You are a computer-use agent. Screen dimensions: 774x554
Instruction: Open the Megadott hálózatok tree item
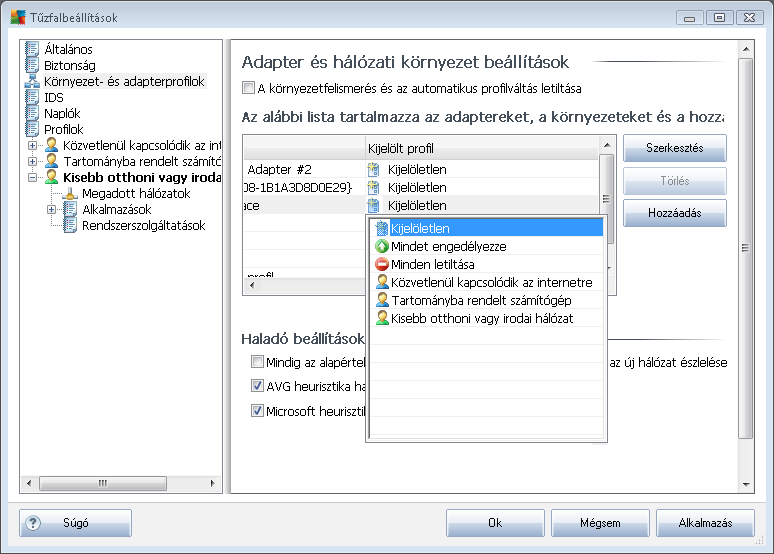[x=136, y=193]
